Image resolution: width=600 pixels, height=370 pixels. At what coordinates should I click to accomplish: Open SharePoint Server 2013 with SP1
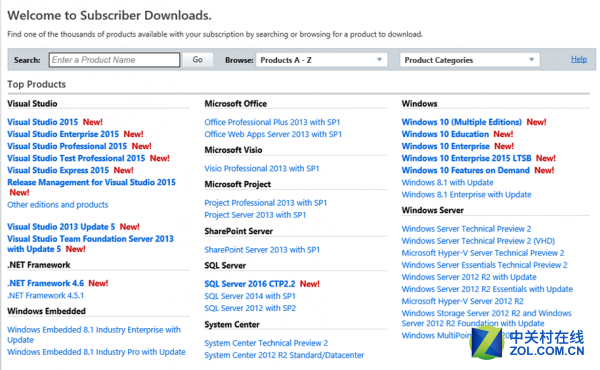(262, 250)
